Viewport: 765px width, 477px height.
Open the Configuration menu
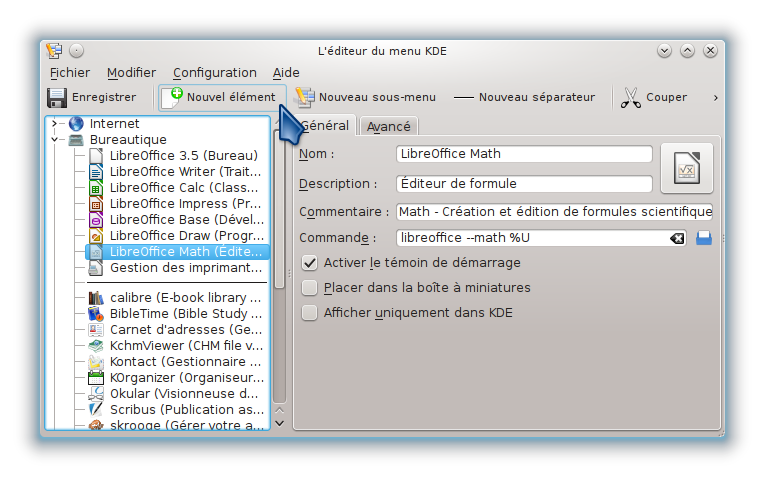coord(215,73)
